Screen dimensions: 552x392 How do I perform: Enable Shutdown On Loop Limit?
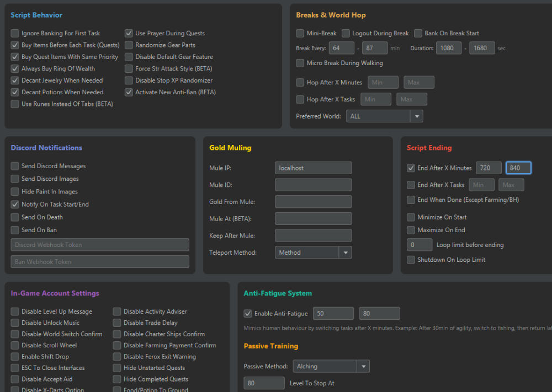point(411,260)
